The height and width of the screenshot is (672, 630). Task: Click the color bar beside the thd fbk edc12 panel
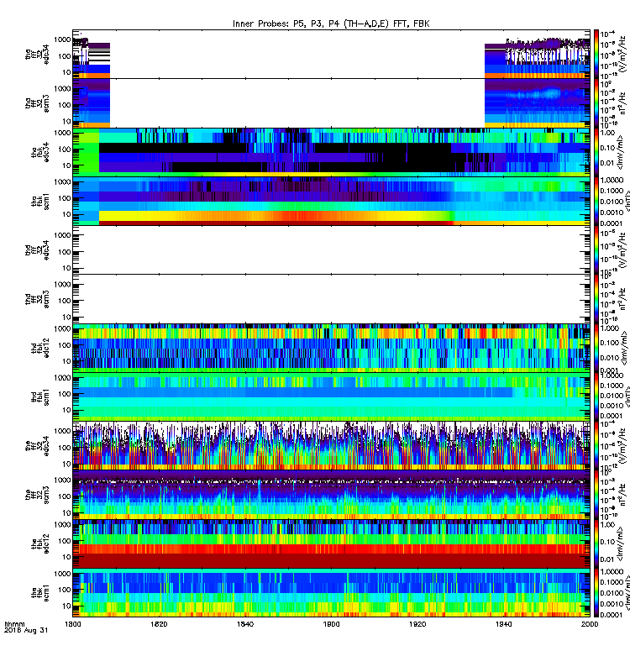point(596,348)
